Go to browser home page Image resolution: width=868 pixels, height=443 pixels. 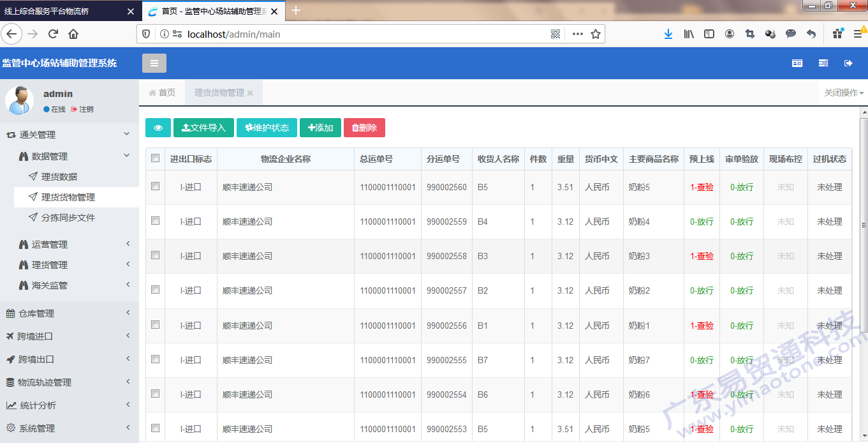[73, 34]
